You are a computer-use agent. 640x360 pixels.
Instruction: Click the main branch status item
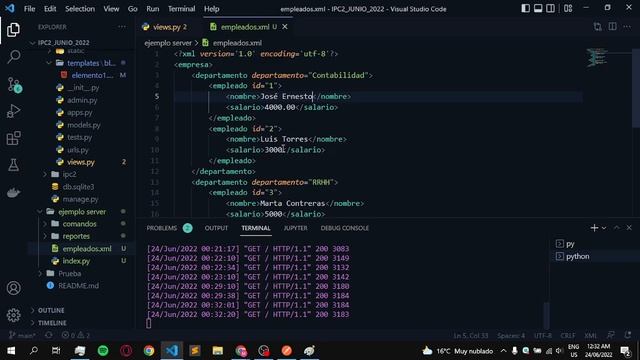22,336
